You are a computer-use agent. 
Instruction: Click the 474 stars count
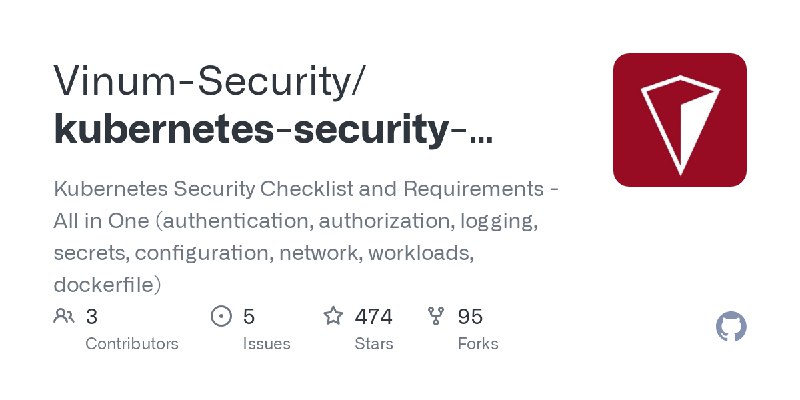373,317
